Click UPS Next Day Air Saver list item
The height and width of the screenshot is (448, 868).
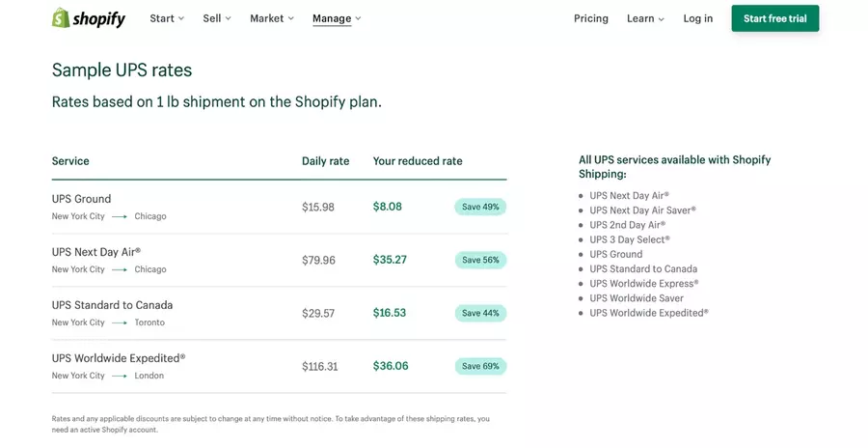(x=642, y=210)
